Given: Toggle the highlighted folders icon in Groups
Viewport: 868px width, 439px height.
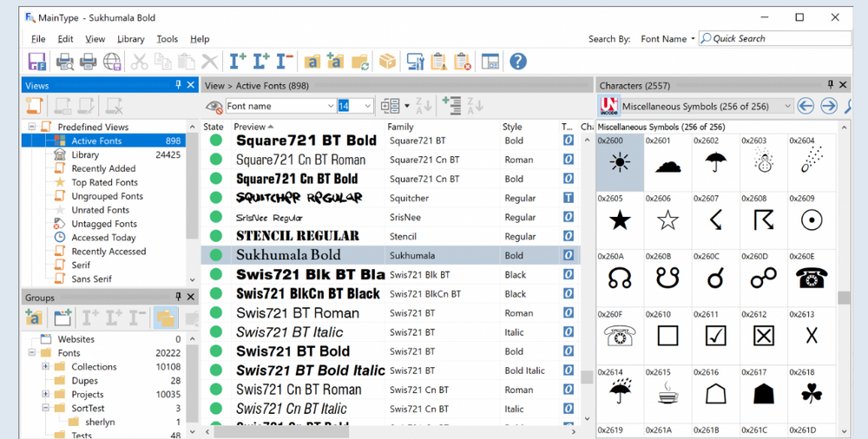Looking at the screenshot, I should [x=166, y=318].
